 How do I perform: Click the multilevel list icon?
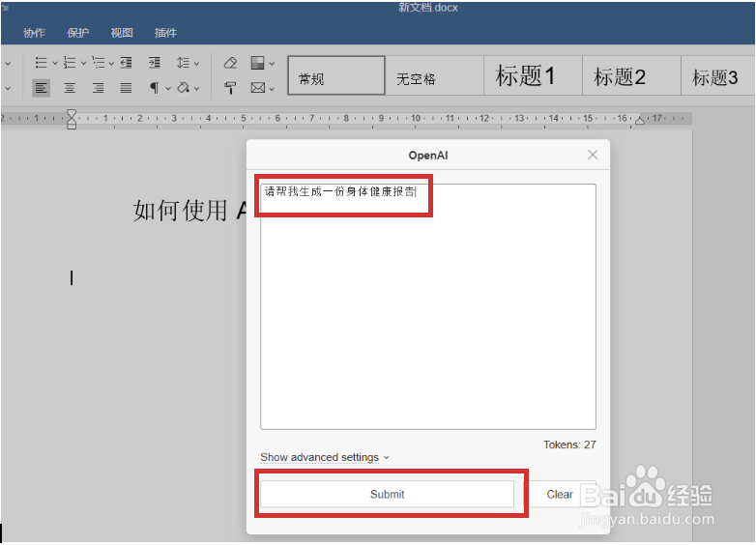[99, 63]
